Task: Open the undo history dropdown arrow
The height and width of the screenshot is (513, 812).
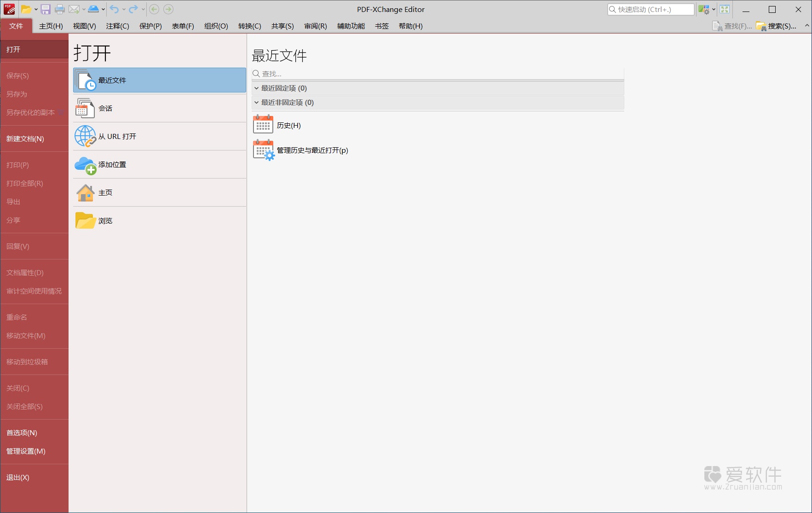Action: 124,9
